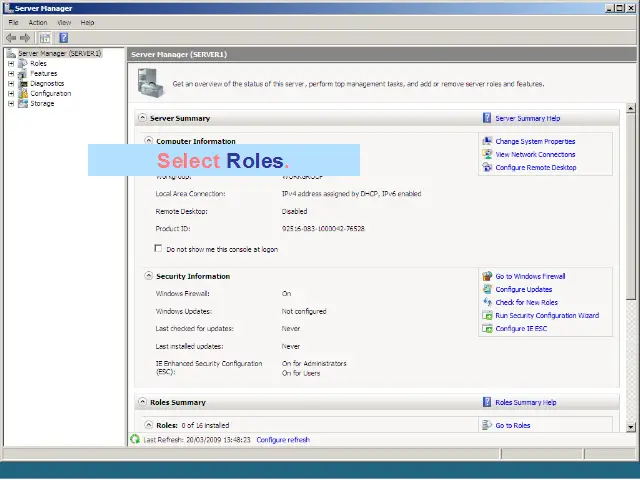Click the Change System Properties icon

point(487,141)
